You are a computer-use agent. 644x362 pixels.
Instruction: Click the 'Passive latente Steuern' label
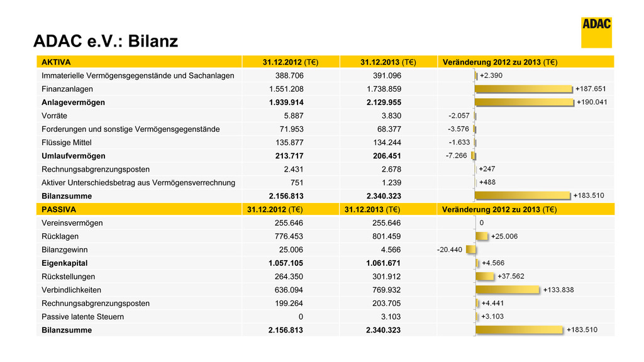point(82,317)
